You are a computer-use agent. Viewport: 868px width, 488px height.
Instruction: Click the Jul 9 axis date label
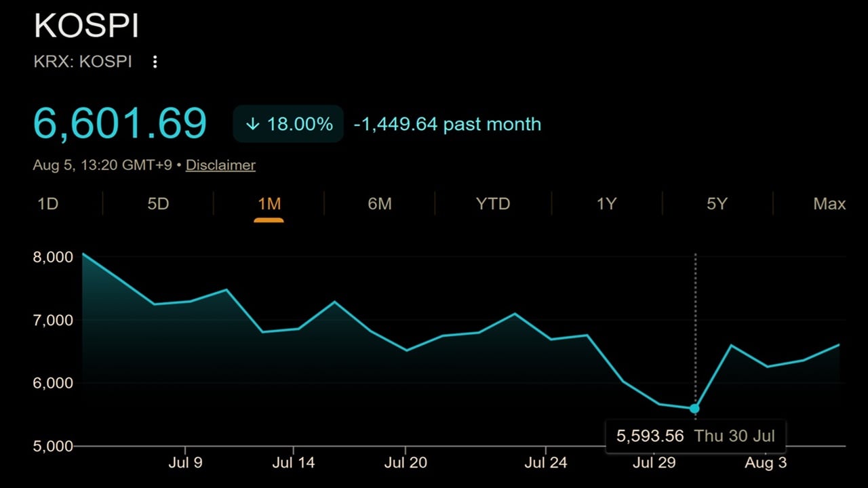[x=185, y=463]
